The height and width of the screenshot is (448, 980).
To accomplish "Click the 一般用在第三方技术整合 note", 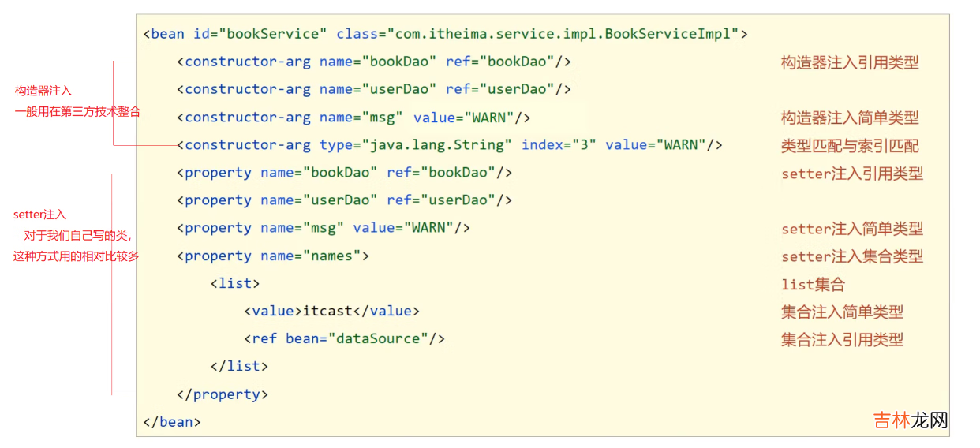I will coord(77,112).
